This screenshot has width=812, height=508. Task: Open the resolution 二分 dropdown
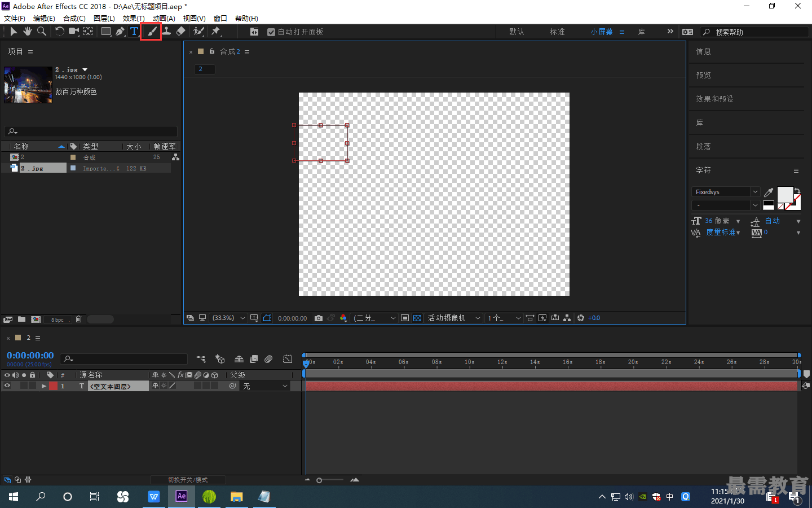coord(374,318)
